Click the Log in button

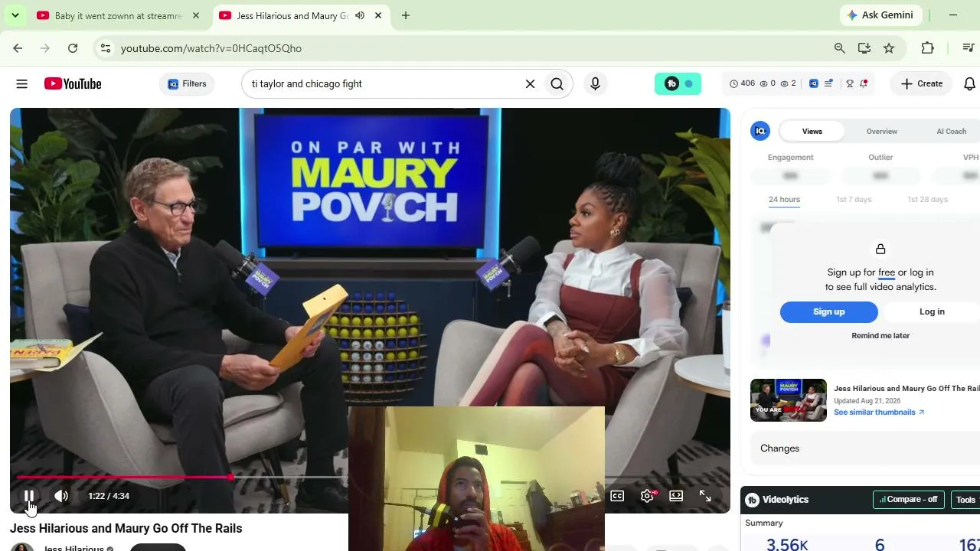(932, 311)
